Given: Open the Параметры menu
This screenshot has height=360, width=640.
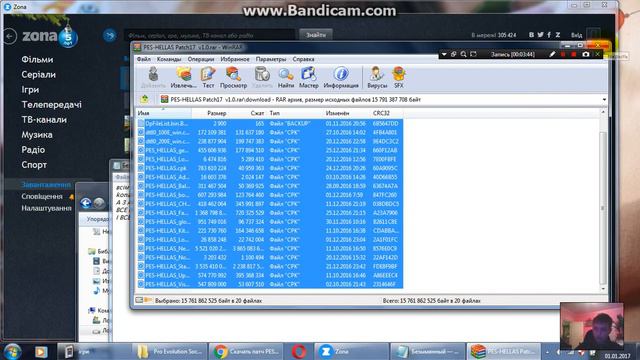Looking at the screenshot, I should point(271,59).
